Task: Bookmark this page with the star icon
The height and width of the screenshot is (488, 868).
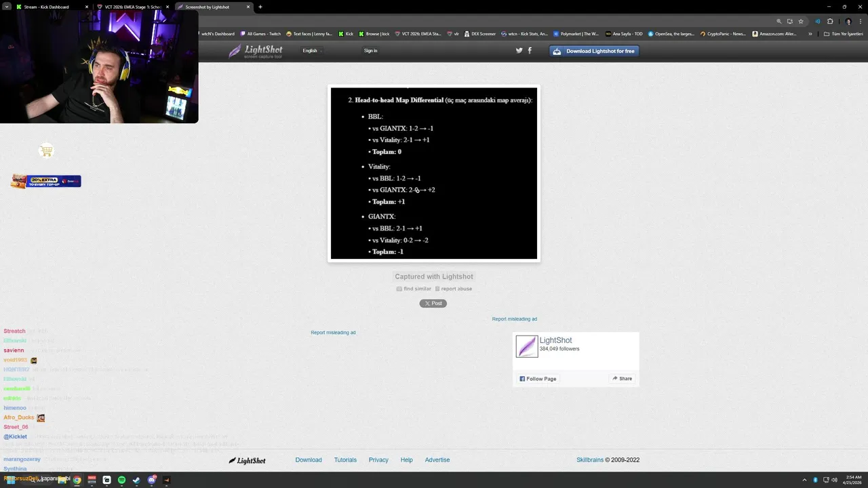Action: pyautogui.click(x=801, y=21)
